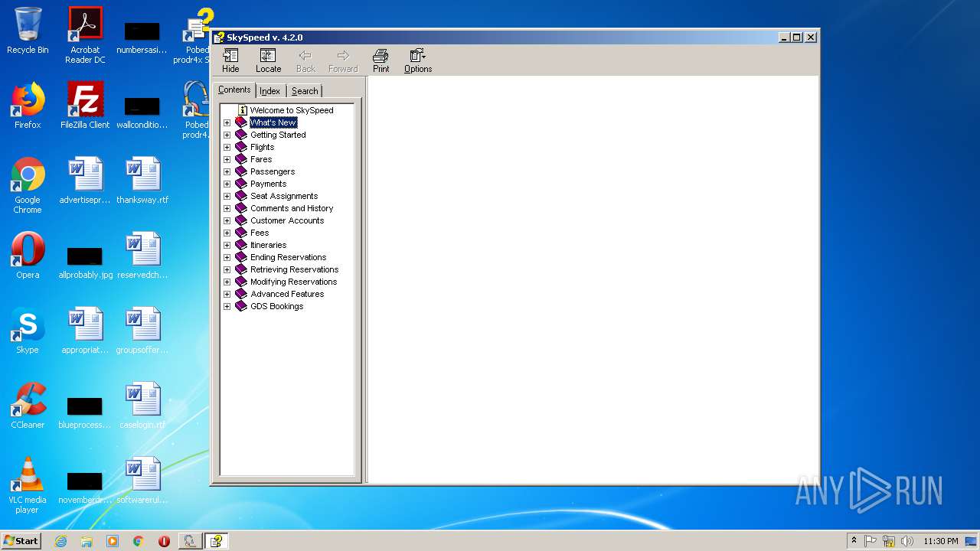The width and height of the screenshot is (980, 551).
Task: Select the Acrobat Reader DC desktop icon
Action: 85,34
